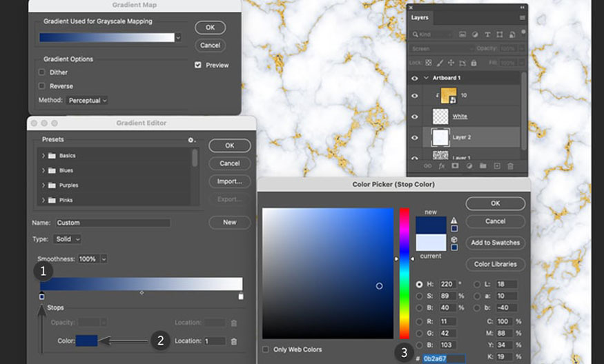Screen dimensions: 604x364
Task: Check Only Web Colors
Action: coord(265,350)
